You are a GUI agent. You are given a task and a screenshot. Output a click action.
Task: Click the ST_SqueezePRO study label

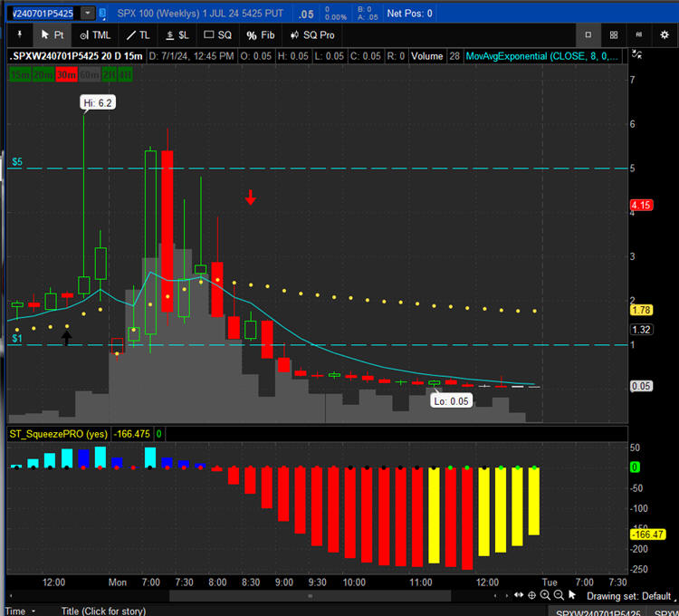point(56,434)
